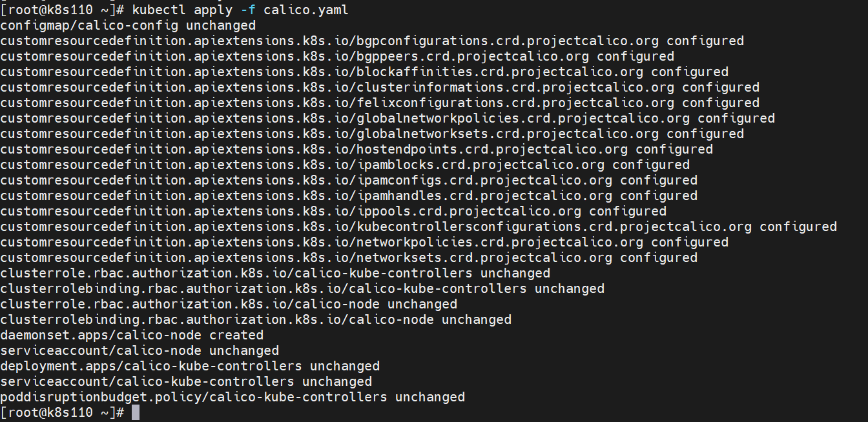Click the clusterinformations CRD configured line
The width and height of the screenshot is (868, 422).
pyautogui.click(x=380, y=87)
